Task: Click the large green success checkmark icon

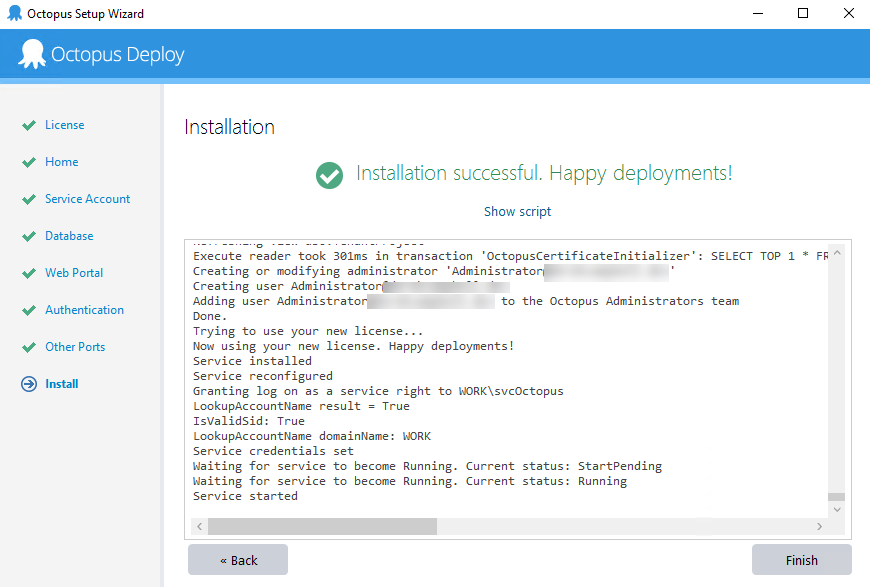Action: tap(329, 175)
